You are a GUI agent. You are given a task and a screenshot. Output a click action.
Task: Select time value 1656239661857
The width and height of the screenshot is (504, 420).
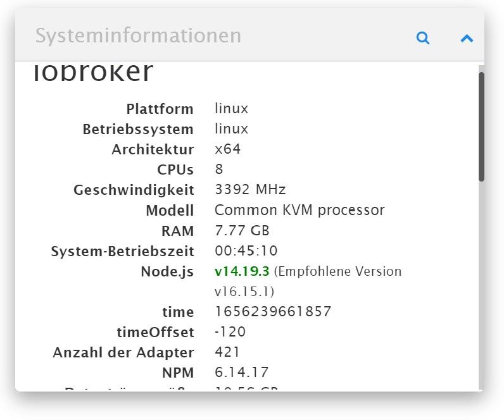pyautogui.click(x=273, y=311)
